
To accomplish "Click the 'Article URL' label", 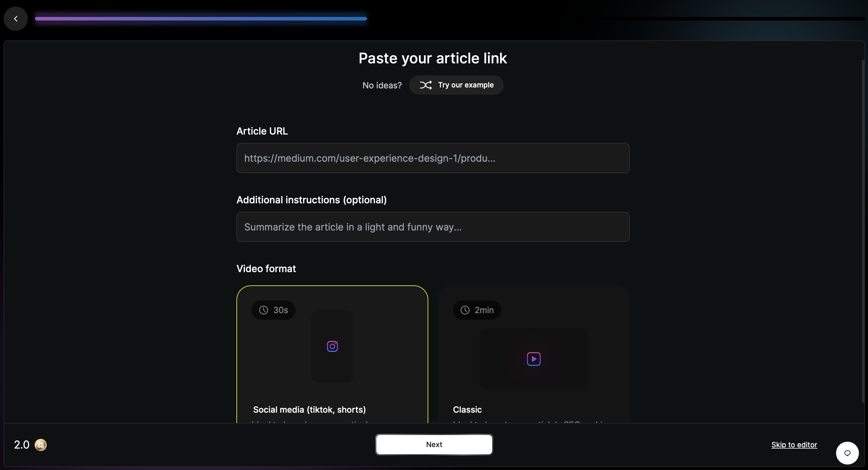I will pos(262,131).
